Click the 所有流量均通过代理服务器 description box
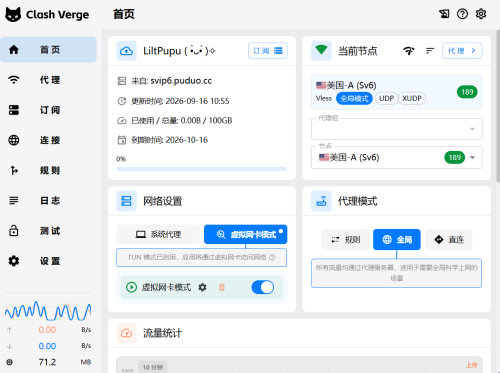The width and height of the screenshot is (500, 373). [396, 273]
